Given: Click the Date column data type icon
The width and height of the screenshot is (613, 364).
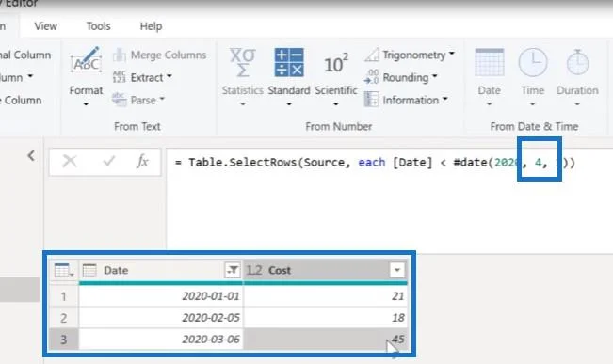Looking at the screenshot, I should click(x=89, y=270).
